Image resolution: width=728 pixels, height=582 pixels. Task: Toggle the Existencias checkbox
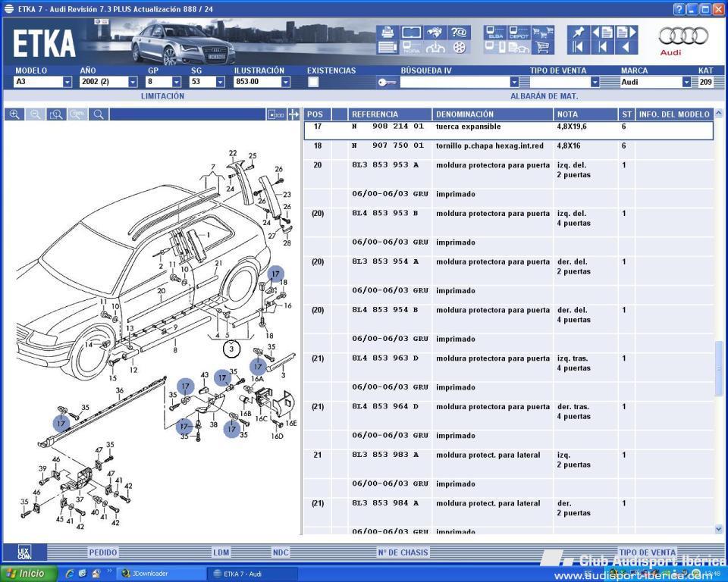[313, 82]
